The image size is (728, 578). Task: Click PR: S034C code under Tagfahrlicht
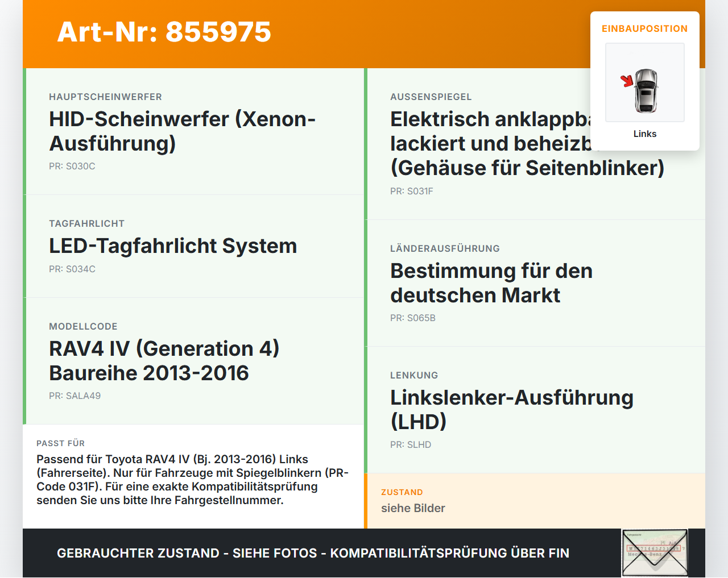72,269
